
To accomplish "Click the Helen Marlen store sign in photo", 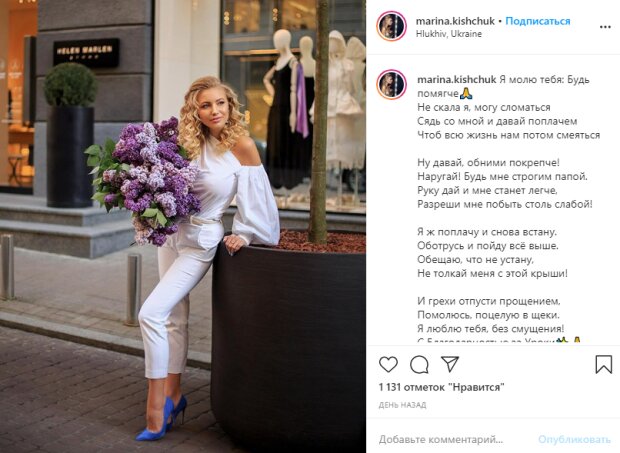I will tap(86, 52).
